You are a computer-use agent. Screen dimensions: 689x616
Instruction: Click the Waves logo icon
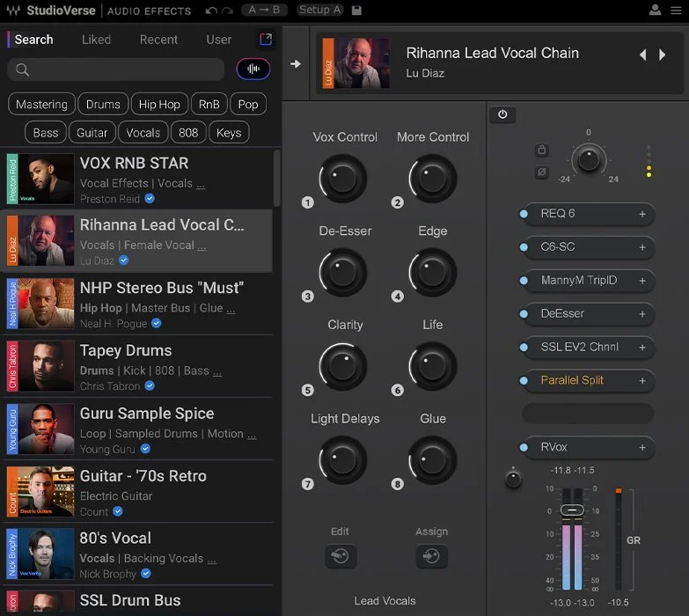[x=13, y=10]
